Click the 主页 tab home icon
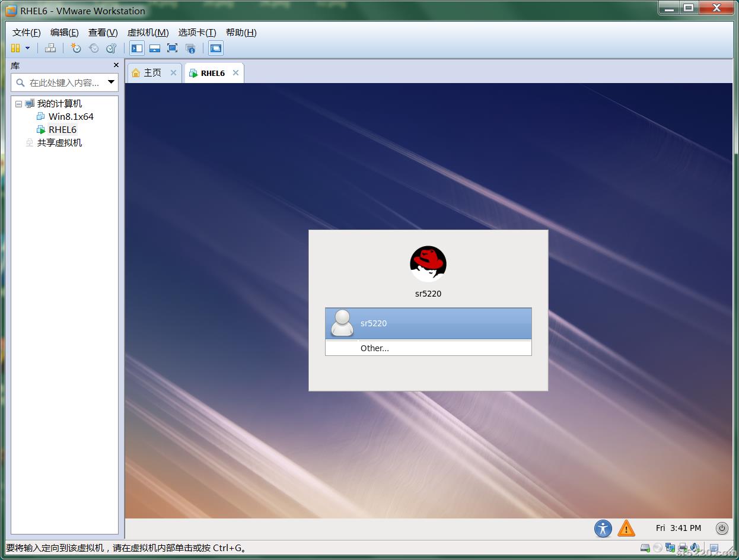The height and width of the screenshot is (560, 739). tap(136, 72)
